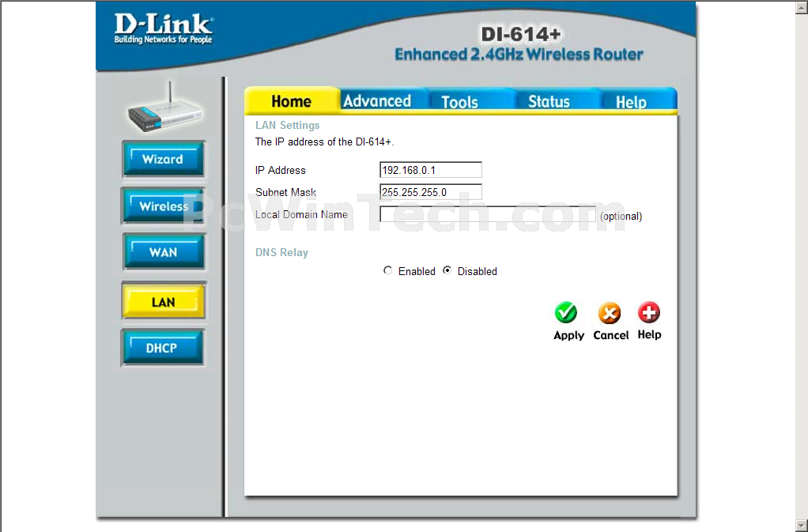Click the orange Cancel X icon
Image resolution: width=808 pixels, height=532 pixels.
(x=610, y=312)
